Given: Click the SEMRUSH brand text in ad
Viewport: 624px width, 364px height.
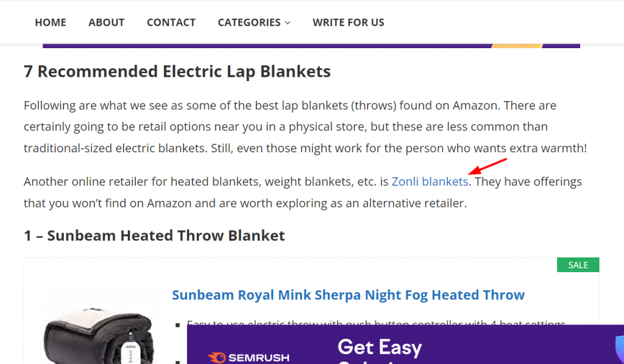Looking at the screenshot, I should tap(258, 358).
